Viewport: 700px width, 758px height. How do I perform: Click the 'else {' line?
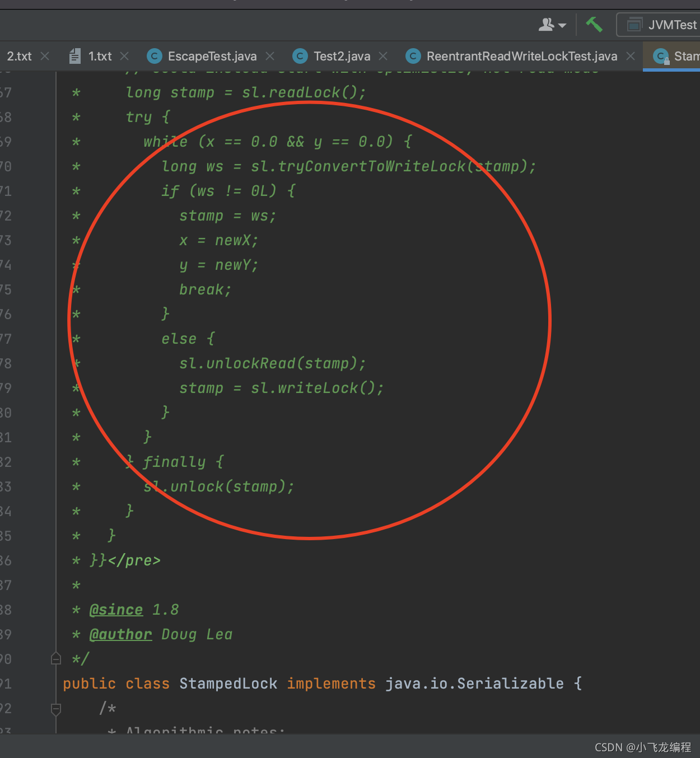[188, 339]
